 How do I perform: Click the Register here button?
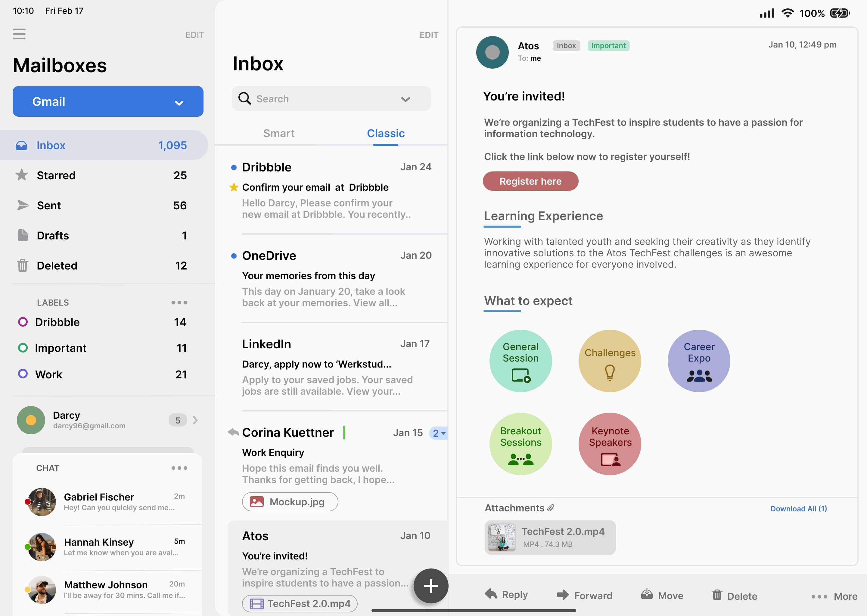pos(530,181)
